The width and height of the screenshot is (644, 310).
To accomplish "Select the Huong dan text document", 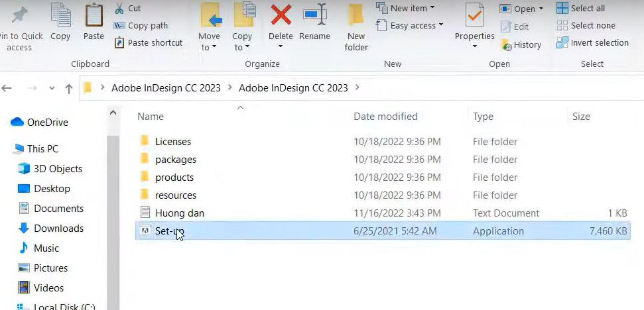I will tap(179, 213).
